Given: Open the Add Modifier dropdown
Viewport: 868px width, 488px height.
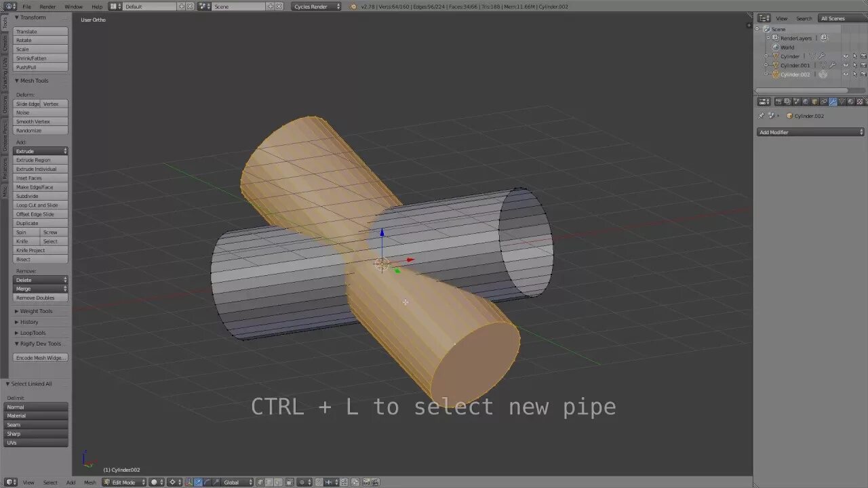Looking at the screenshot, I should point(810,132).
